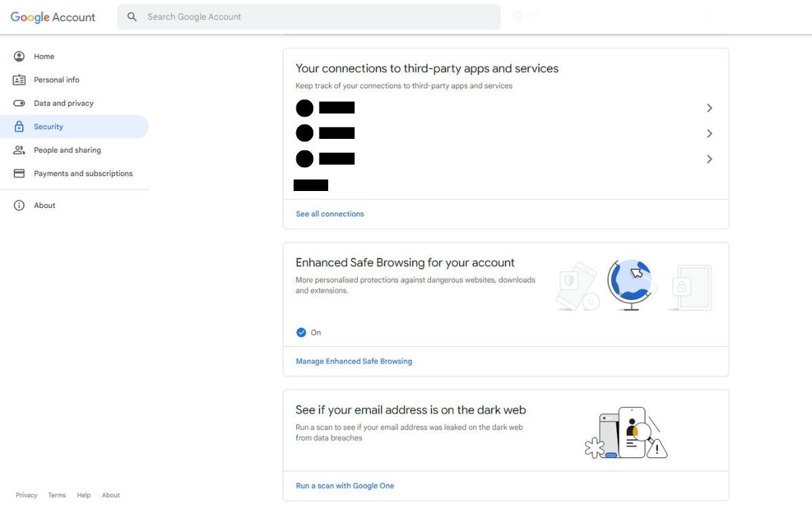This screenshot has width=812, height=508.
Task: Toggle Enhanced Safe Browsing status indicator
Action: (x=301, y=332)
